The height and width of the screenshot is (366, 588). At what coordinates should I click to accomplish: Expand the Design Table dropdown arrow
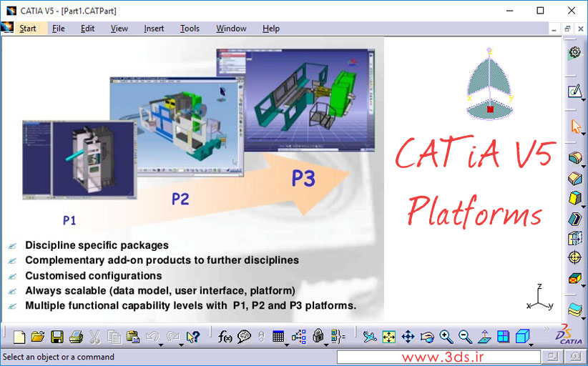coord(287,345)
